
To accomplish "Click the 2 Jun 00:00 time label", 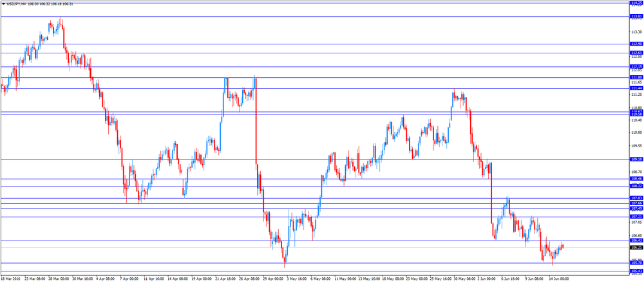I will coord(488,278).
